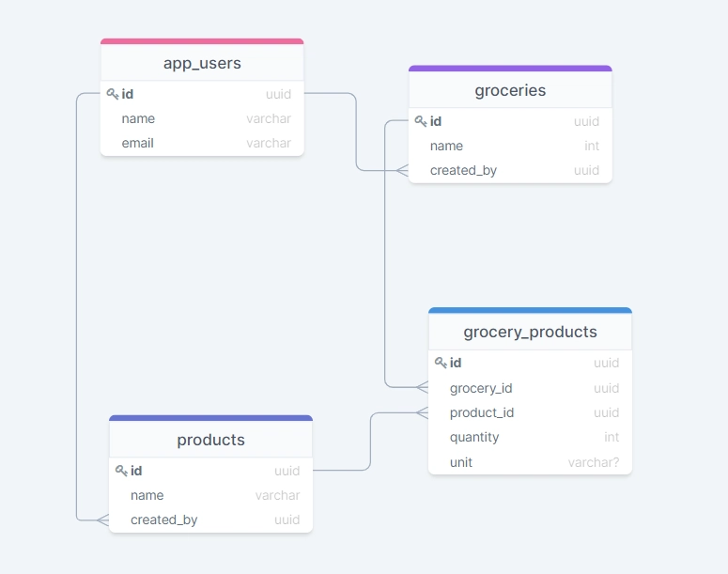
Task: Click the primary key icon in groceries
Action: pos(421,121)
